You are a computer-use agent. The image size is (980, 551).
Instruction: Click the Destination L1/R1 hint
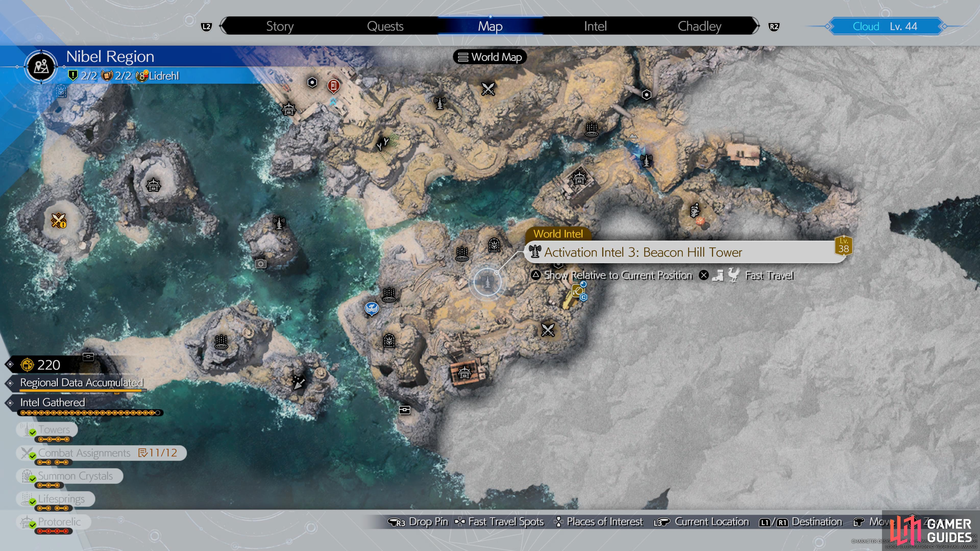[x=800, y=522]
